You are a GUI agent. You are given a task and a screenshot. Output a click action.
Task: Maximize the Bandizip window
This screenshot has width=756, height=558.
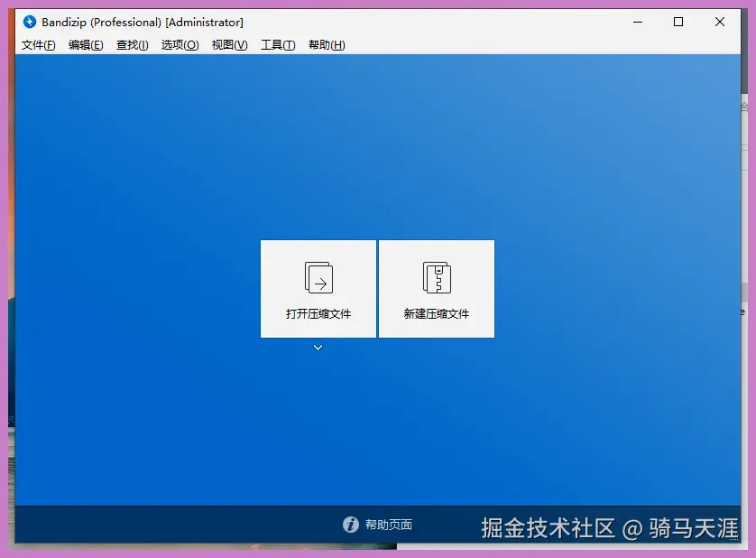tap(678, 22)
